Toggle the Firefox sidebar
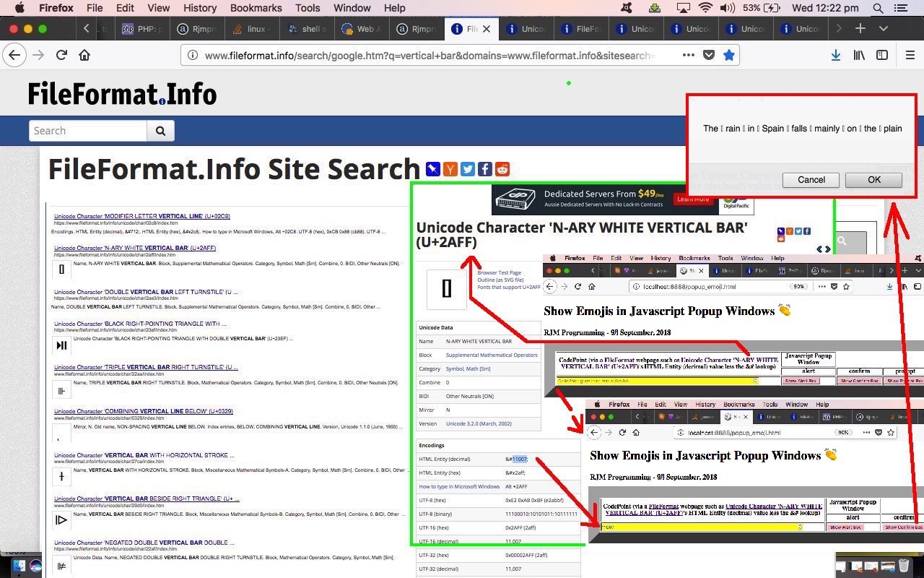 tap(882, 55)
